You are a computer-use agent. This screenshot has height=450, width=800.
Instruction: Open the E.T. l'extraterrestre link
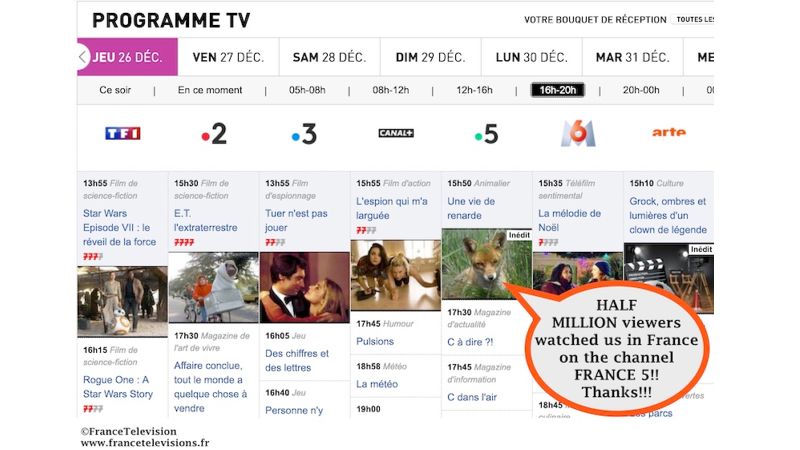point(205,220)
